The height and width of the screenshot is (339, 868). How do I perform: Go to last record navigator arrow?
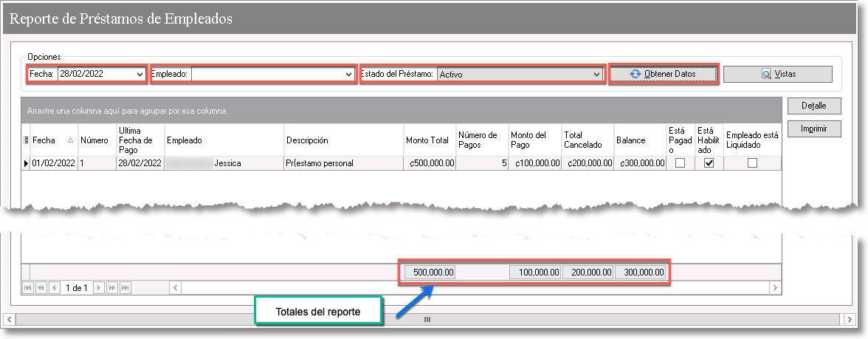pyautogui.click(x=125, y=287)
